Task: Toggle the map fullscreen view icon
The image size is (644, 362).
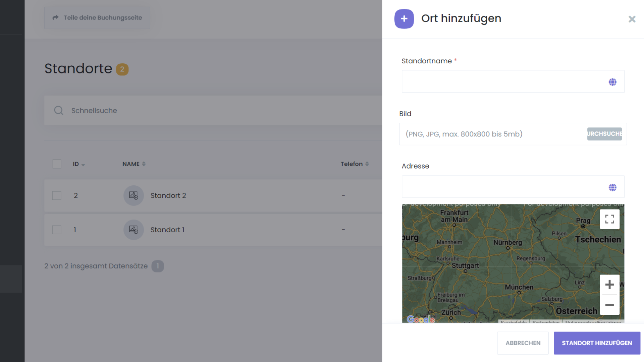Action: point(609,219)
